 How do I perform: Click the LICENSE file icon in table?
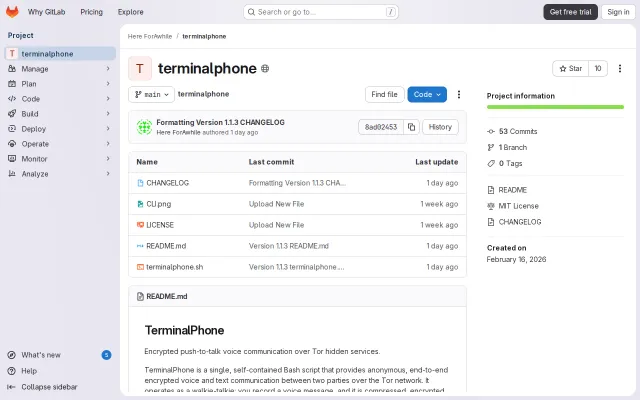coord(140,225)
